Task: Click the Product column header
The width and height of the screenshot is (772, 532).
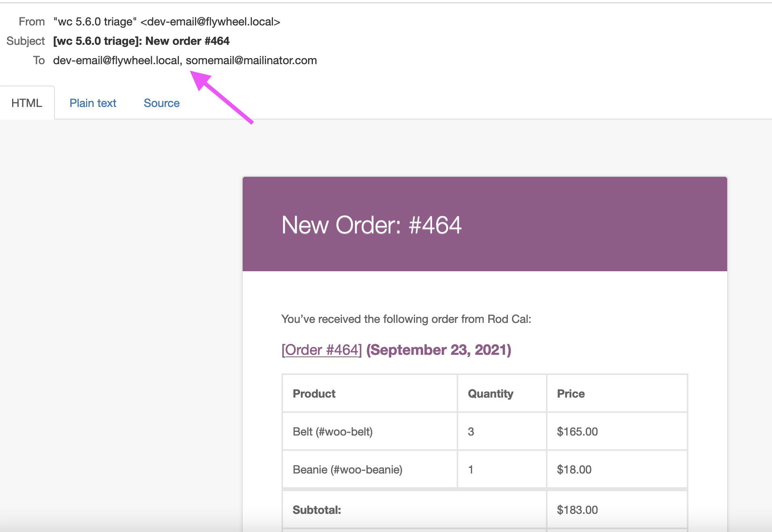Action: point(314,394)
